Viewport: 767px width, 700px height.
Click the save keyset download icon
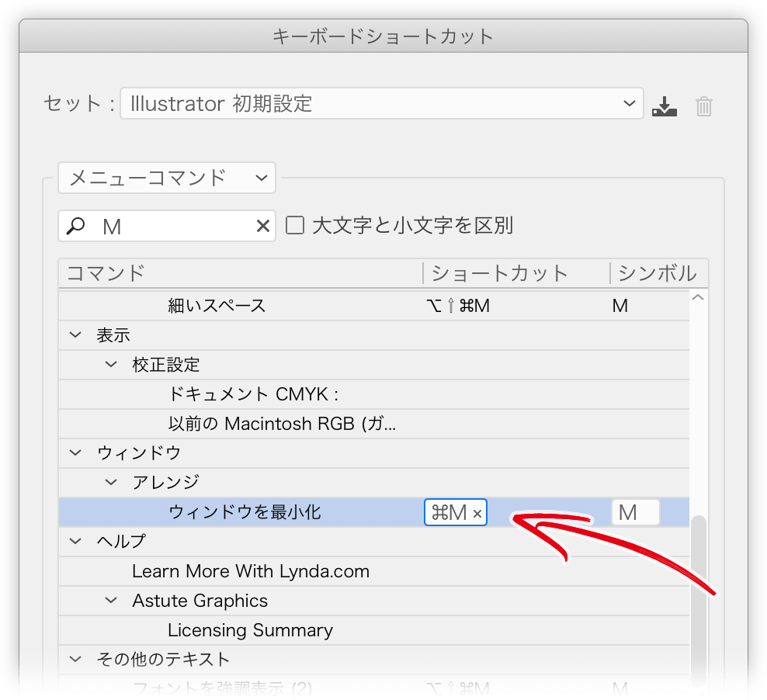[665, 106]
